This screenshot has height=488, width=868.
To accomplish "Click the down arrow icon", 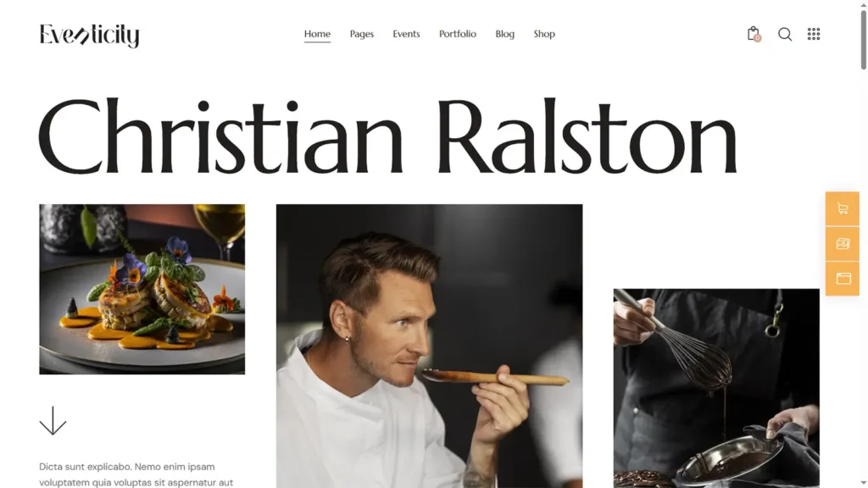I will tap(53, 420).
